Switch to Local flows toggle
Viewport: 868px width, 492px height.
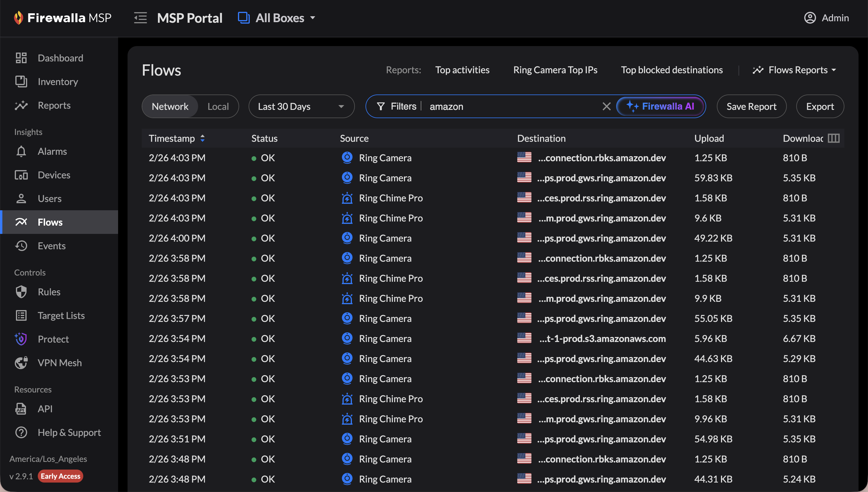[218, 106]
